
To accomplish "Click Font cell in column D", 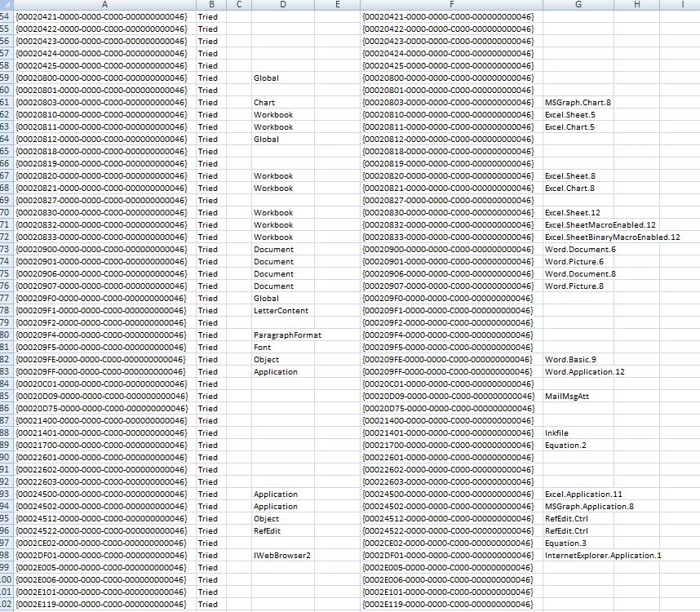I will [x=283, y=348].
